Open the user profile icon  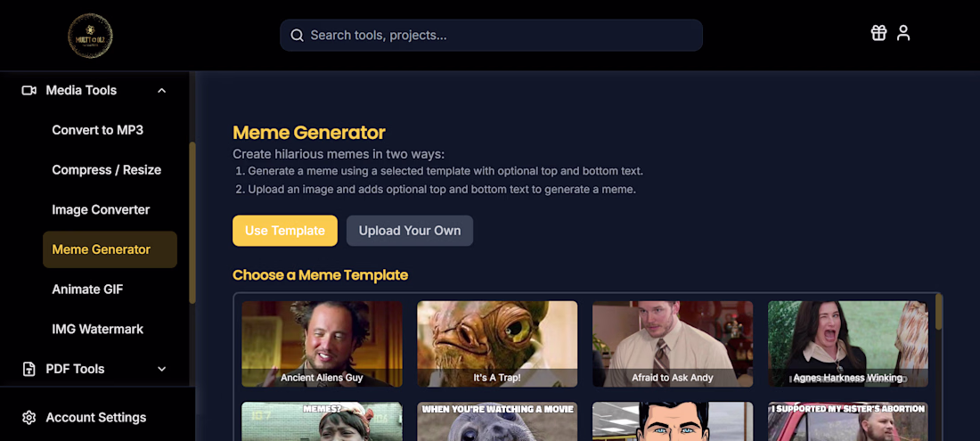pyautogui.click(x=903, y=33)
